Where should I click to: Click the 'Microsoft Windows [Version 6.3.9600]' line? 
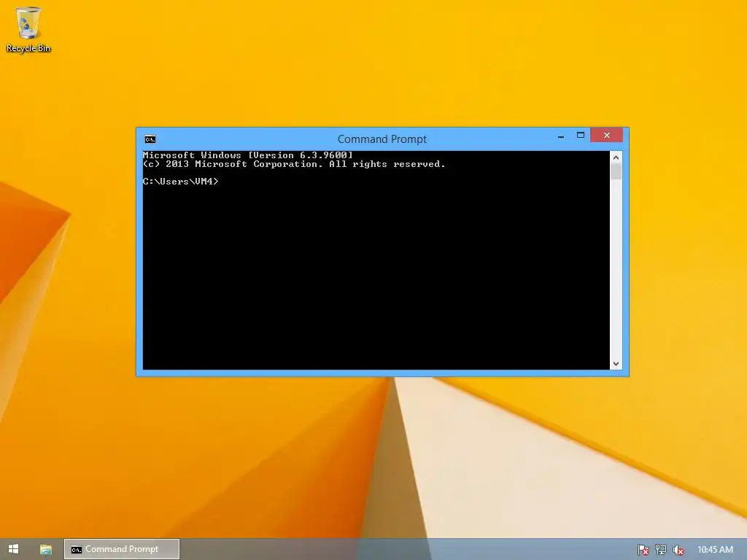coord(248,155)
